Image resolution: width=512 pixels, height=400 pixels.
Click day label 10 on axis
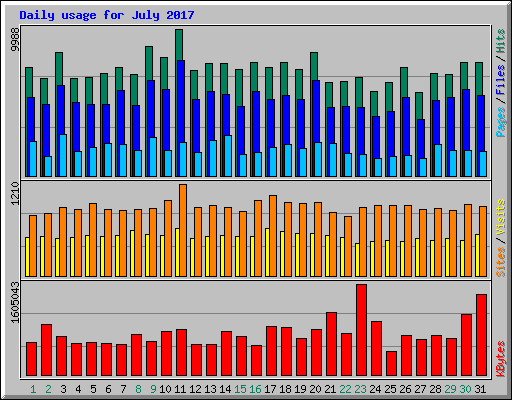point(165,389)
